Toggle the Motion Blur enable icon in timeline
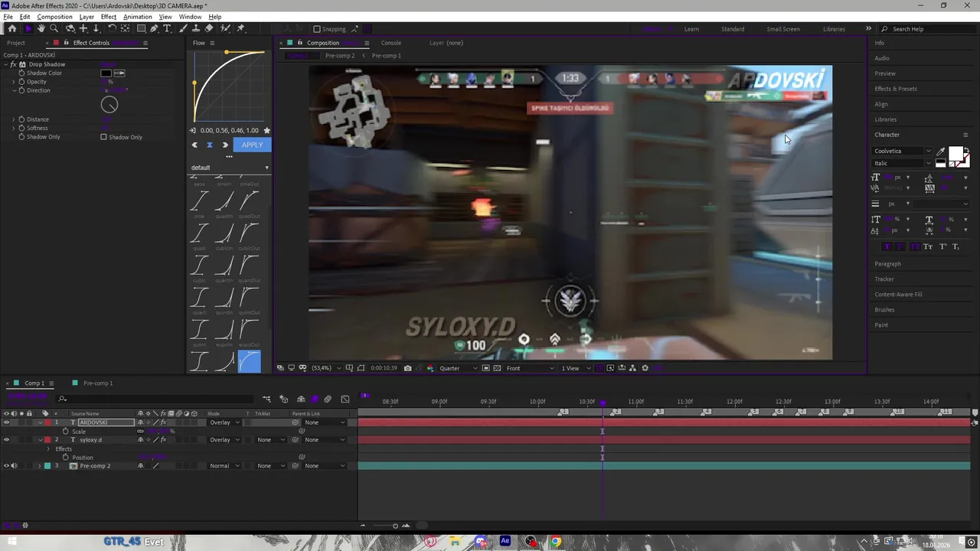 (x=328, y=399)
